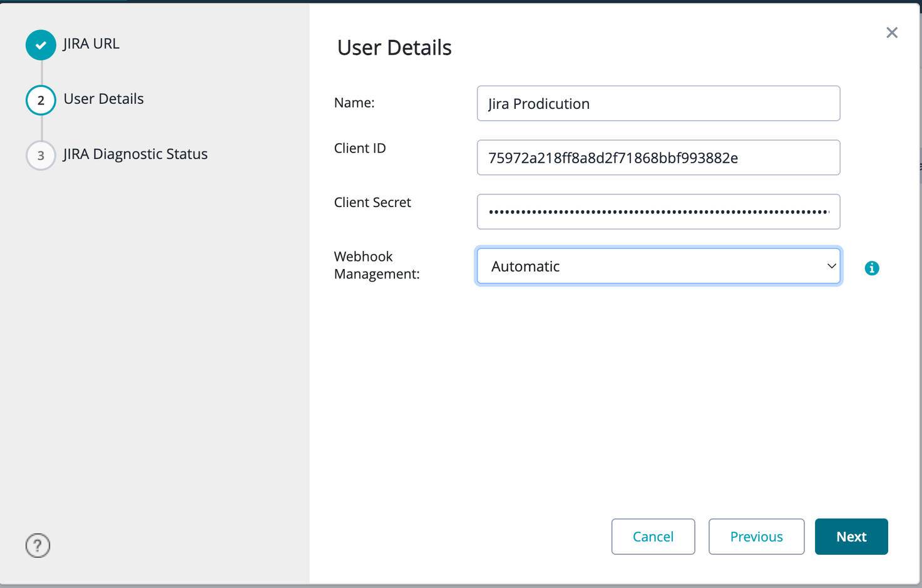The height and width of the screenshot is (588, 922).
Task: Click the Webhook Management label text
Action: tap(376, 265)
